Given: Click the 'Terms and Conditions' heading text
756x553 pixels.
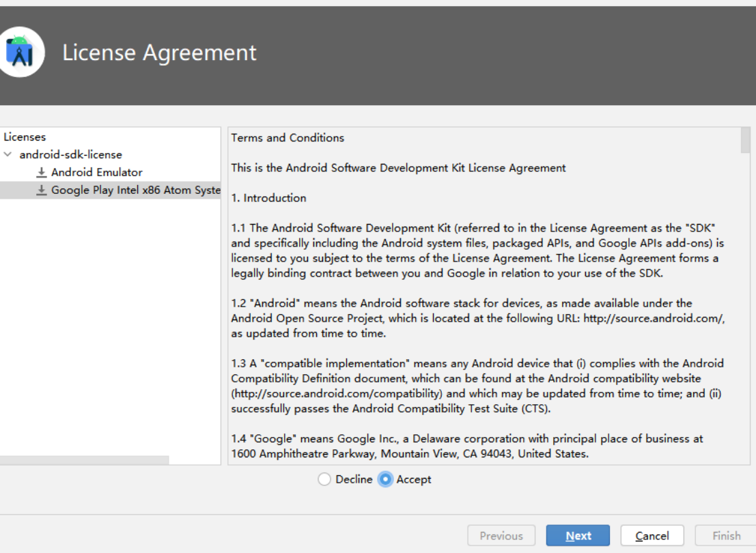Looking at the screenshot, I should click(288, 138).
